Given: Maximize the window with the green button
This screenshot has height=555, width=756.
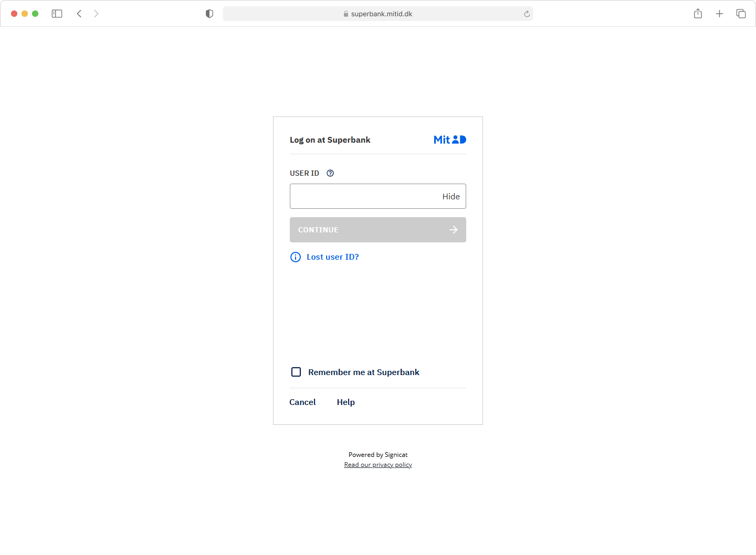Looking at the screenshot, I should pos(35,14).
